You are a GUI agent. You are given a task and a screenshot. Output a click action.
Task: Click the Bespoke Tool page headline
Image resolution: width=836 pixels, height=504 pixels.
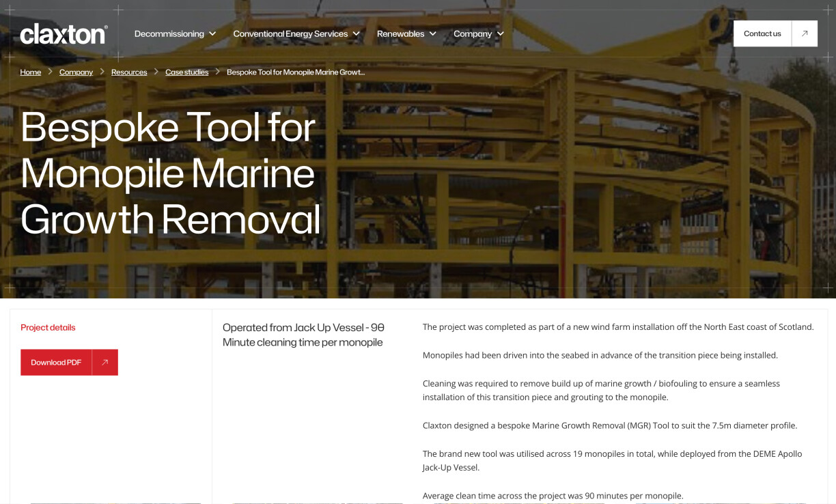[x=171, y=173]
